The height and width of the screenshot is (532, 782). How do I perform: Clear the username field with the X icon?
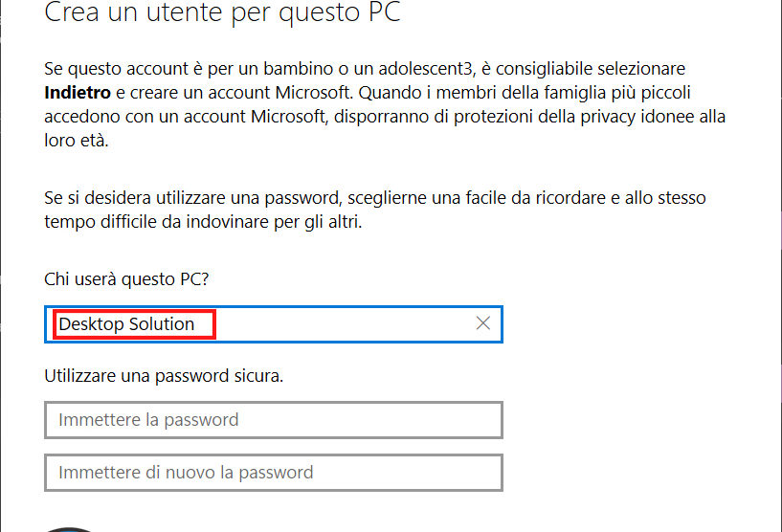pyautogui.click(x=483, y=323)
